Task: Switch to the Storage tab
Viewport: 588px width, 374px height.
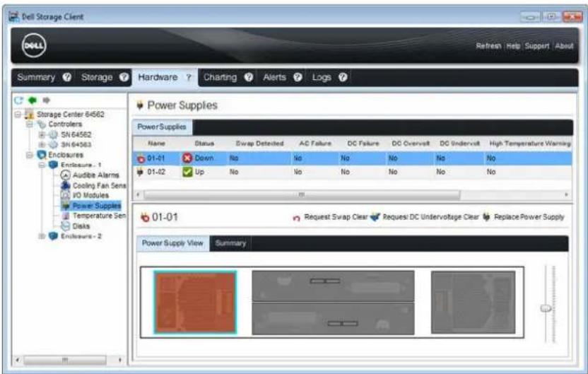Action: click(97, 77)
